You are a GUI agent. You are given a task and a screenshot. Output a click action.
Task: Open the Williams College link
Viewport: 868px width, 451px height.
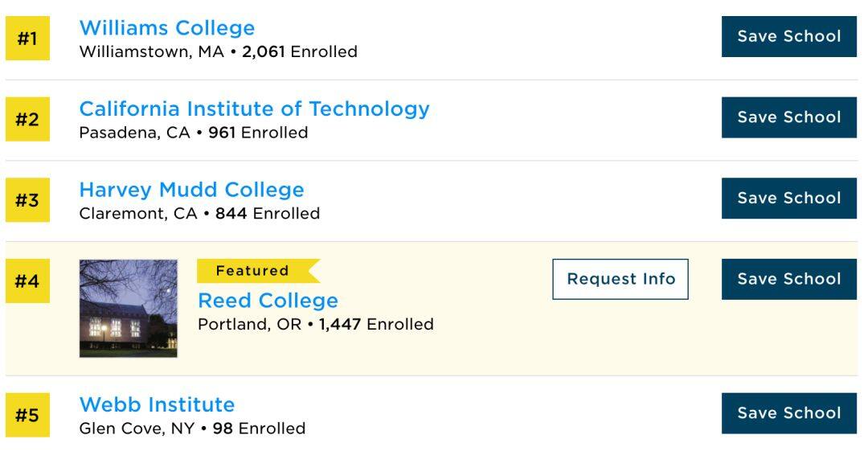(x=166, y=28)
